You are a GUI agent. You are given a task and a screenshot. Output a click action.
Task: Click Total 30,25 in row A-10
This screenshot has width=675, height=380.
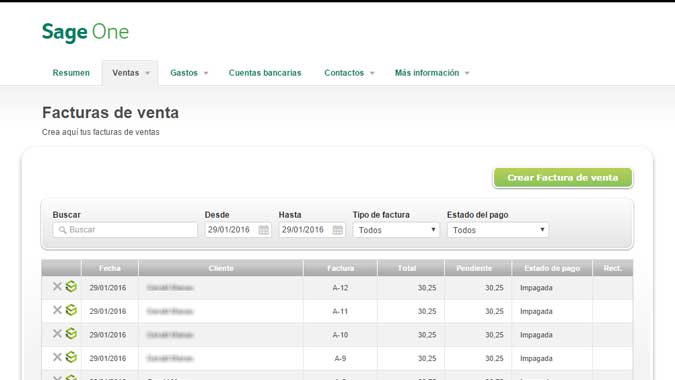point(427,335)
